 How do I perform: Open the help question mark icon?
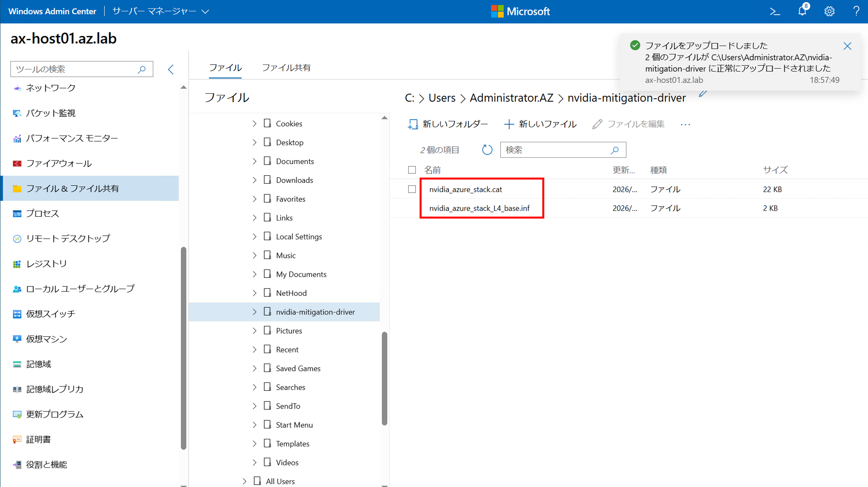tap(856, 11)
